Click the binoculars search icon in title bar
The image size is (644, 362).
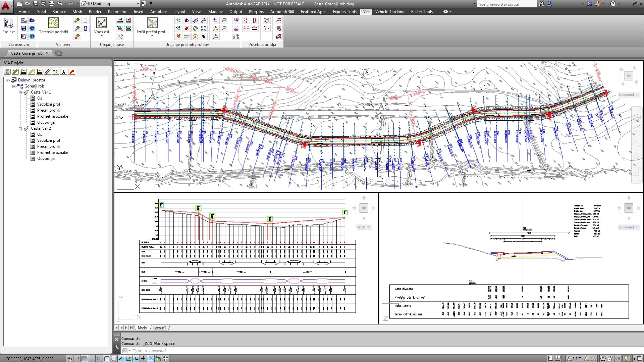pyautogui.click(x=541, y=4)
